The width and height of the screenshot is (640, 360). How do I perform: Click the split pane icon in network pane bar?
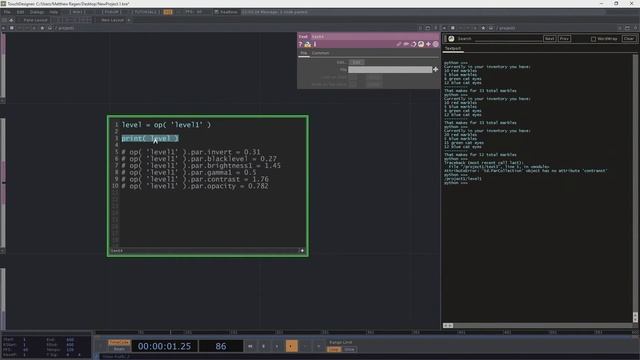click(x=420, y=28)
